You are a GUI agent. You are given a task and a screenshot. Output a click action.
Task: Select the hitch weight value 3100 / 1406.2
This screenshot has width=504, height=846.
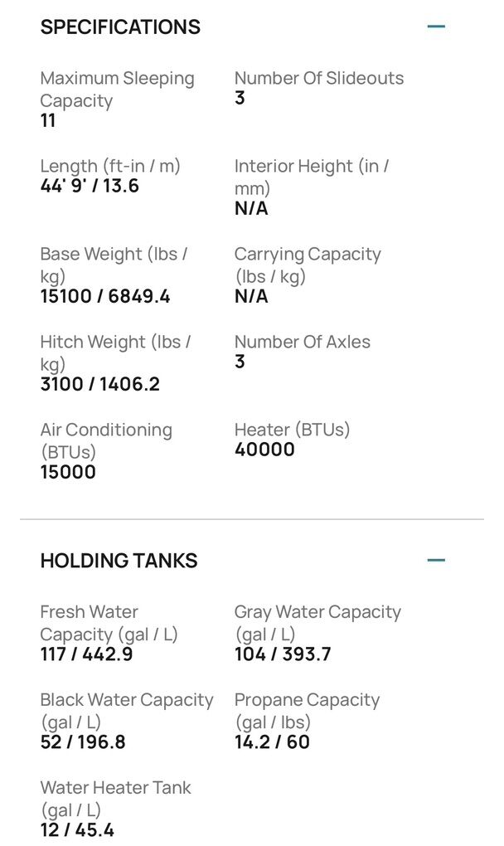pyautogui.click(x=99, y=384)
